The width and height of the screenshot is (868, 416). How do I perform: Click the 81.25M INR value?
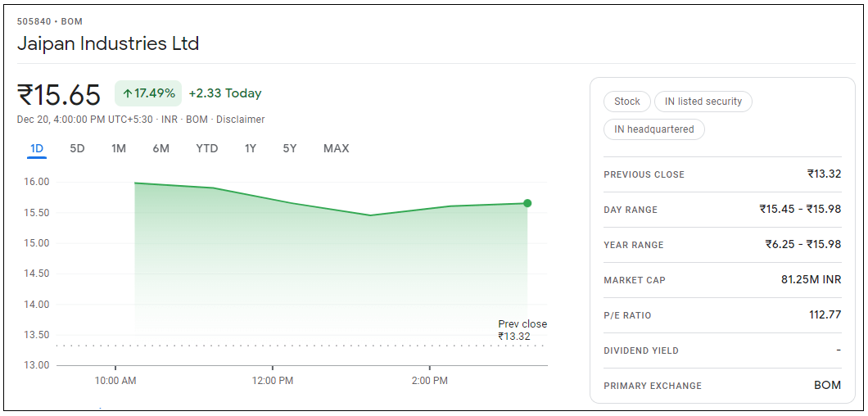[811, 280]
